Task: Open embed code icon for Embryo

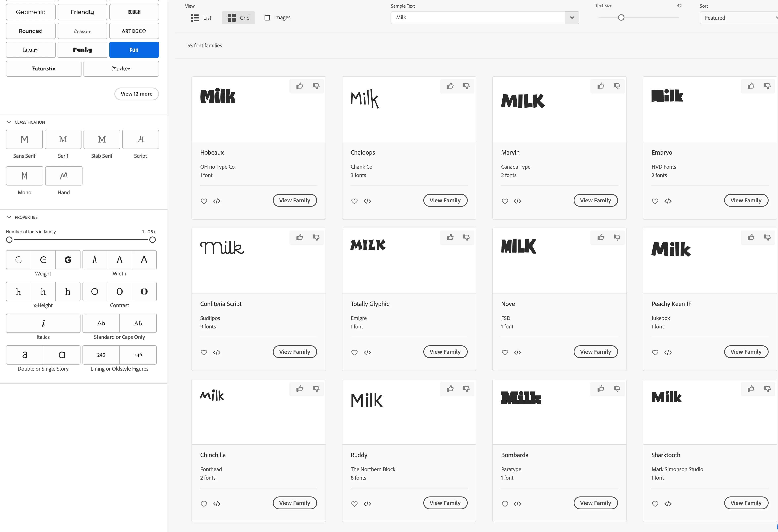Action: click(668, 201)
